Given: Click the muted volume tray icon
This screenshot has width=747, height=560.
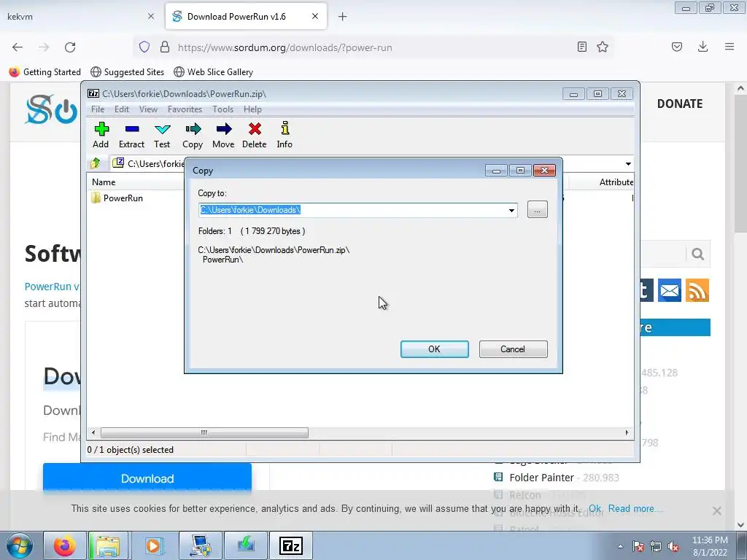Looking at the screenshot, I should (x=673, y=546).
